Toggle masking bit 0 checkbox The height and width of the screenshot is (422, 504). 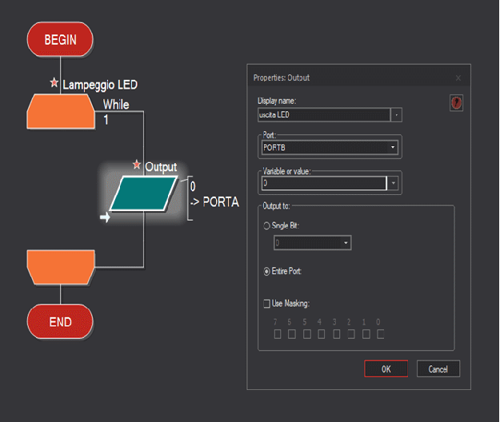tap(380, 334)
